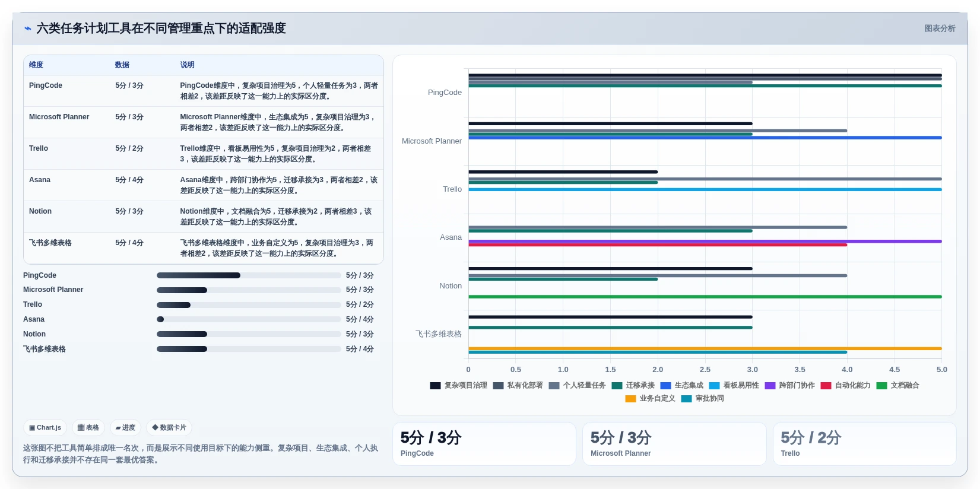Click the 5.0 tick on the x-axis
The height and width of the screenshot is (489, 980).
pyautogui.click(x=942, y=369)
